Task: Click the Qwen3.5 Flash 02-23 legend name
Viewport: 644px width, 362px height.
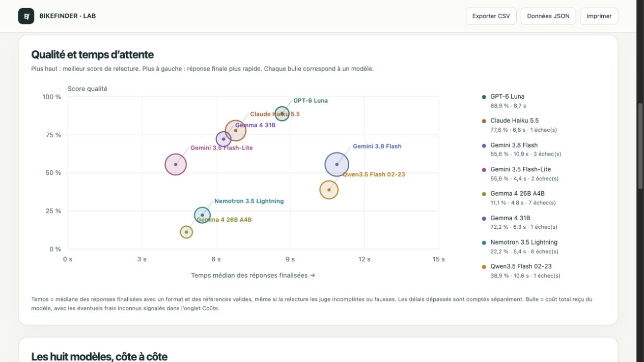Action: [x=521, y=266]
